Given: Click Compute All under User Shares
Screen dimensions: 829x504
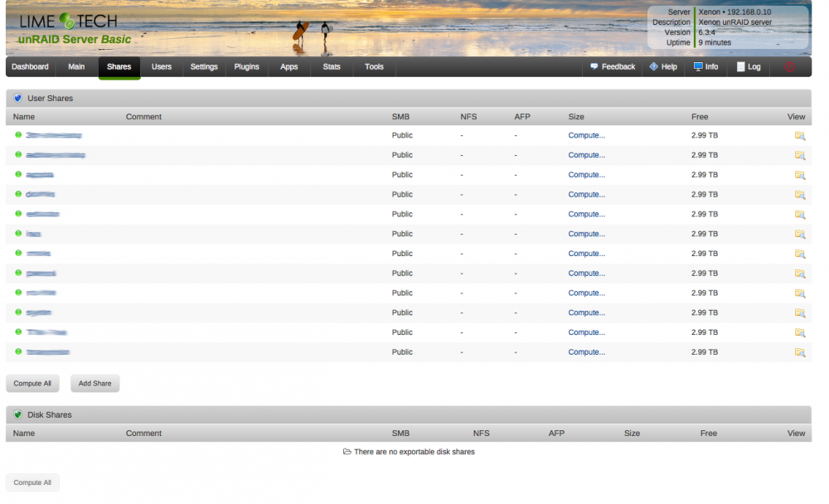Looking at the screenshot, I should click(32, 384).
